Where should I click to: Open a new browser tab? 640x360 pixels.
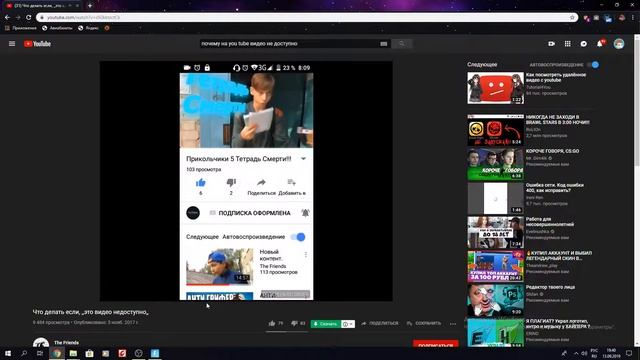(90, 6)
